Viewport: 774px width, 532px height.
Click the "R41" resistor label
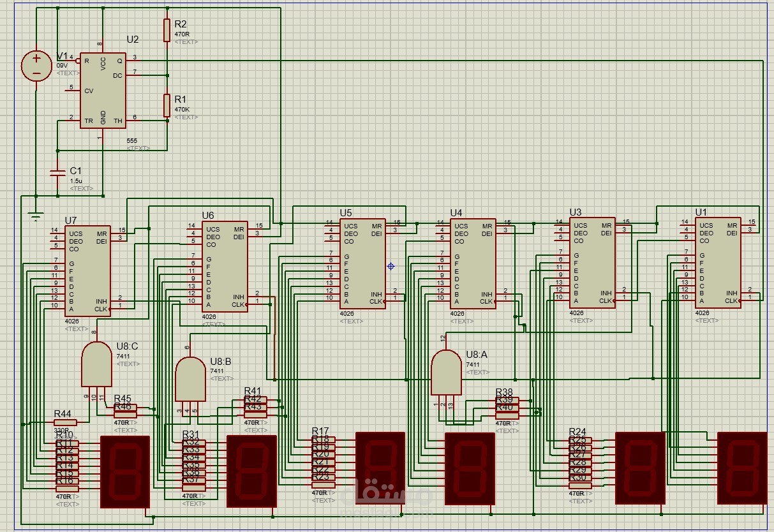pyautogui.click(x=253, y=390)
